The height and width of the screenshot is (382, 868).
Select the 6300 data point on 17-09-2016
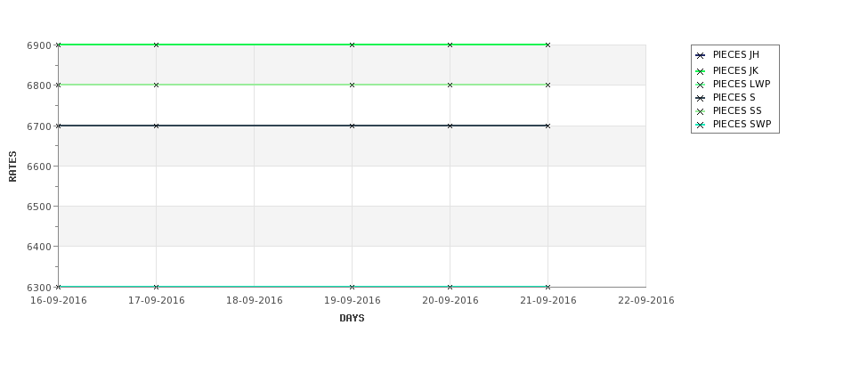156,288
